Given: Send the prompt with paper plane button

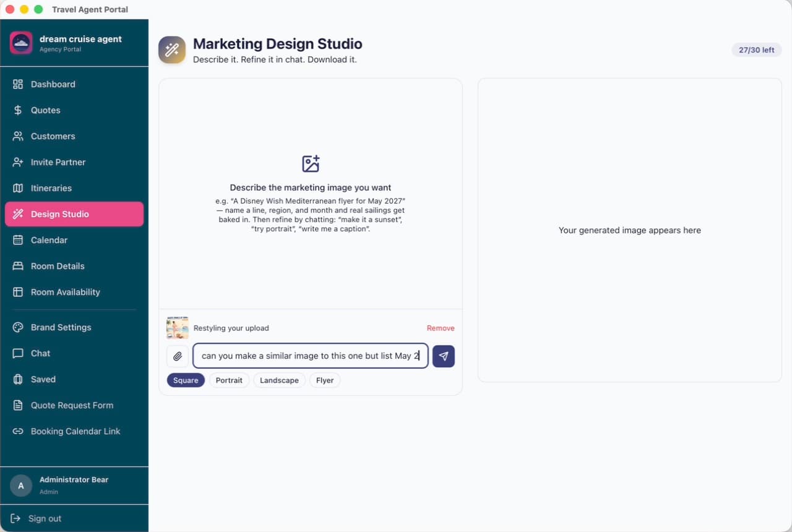Looking at the screenshot, I should (x=444, y=356).
